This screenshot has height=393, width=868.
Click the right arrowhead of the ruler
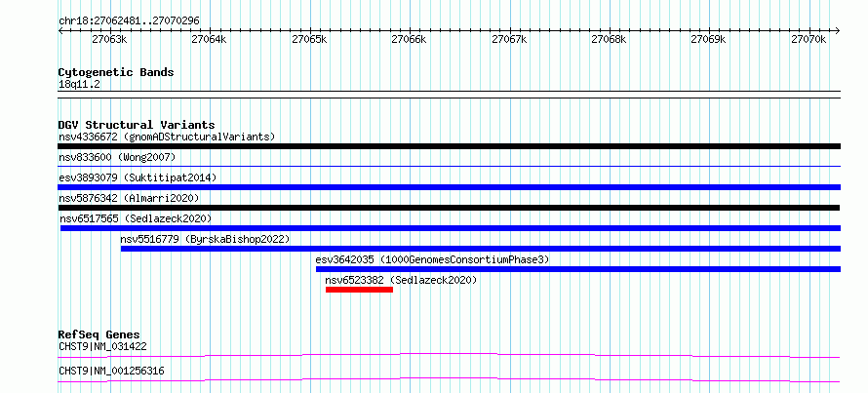(837, 31)
